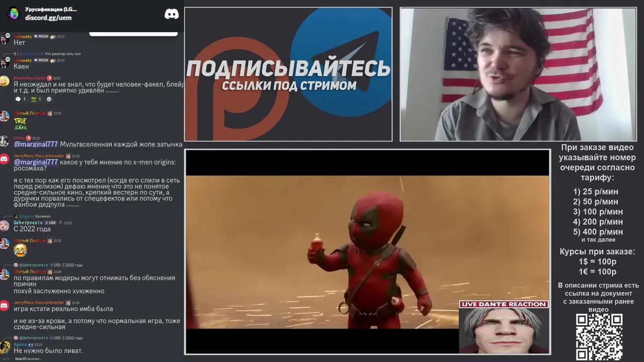Click the "5) 400 р/мин" tariff line
The height and width of the screenshot is (362, 644).
click(598, 232)
